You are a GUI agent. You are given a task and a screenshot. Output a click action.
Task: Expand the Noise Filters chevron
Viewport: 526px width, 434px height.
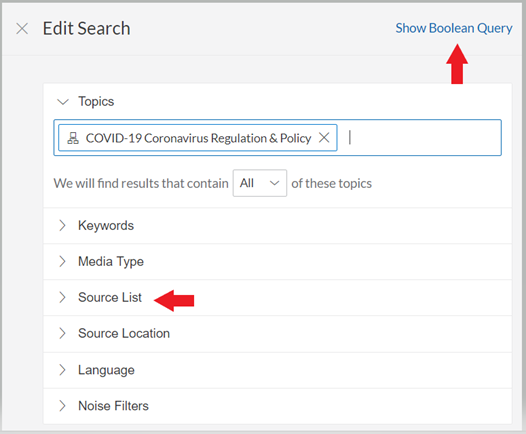(x=62, y=406)
